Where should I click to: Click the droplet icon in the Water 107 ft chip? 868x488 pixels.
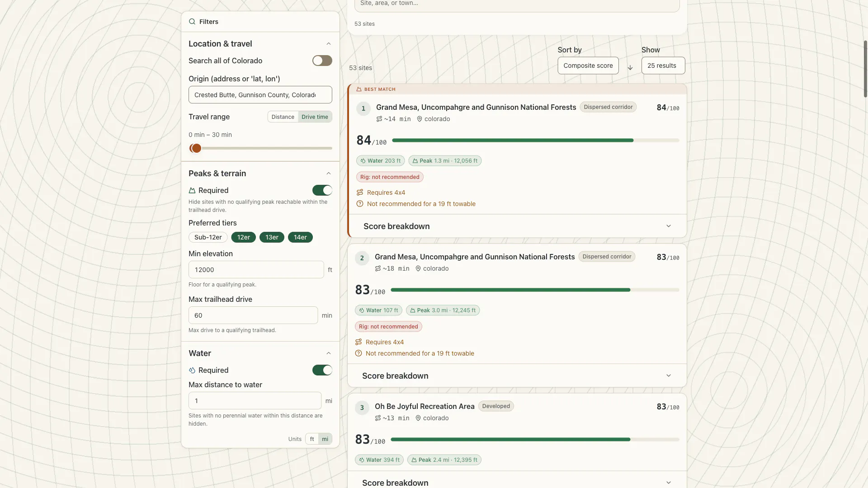[362, 310]
